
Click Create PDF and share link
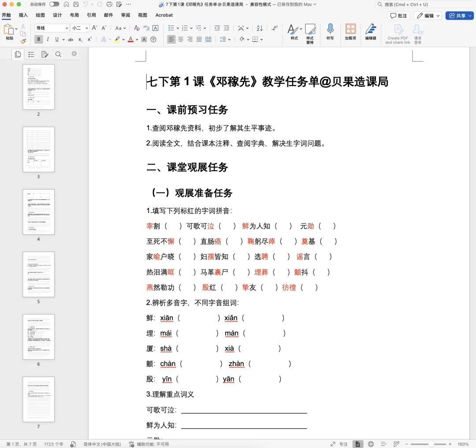(398, 34)
